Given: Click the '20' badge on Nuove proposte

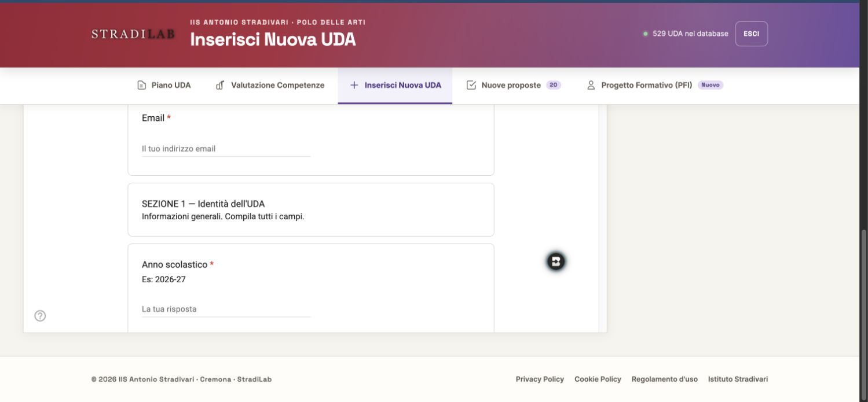Looking at the screenshot, I should click(554, 85).
